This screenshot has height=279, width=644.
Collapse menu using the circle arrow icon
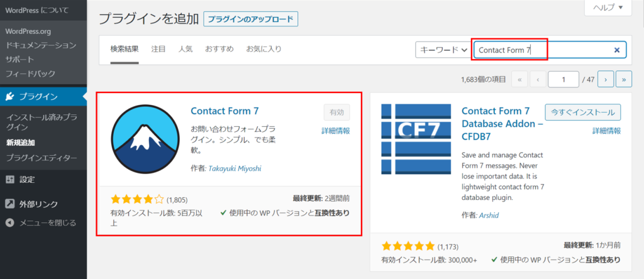(x=10, y=223)
